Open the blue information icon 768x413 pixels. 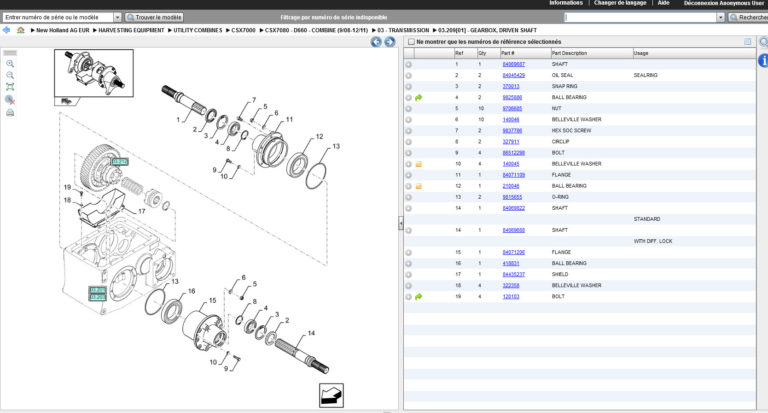click(x=763, y=60)
